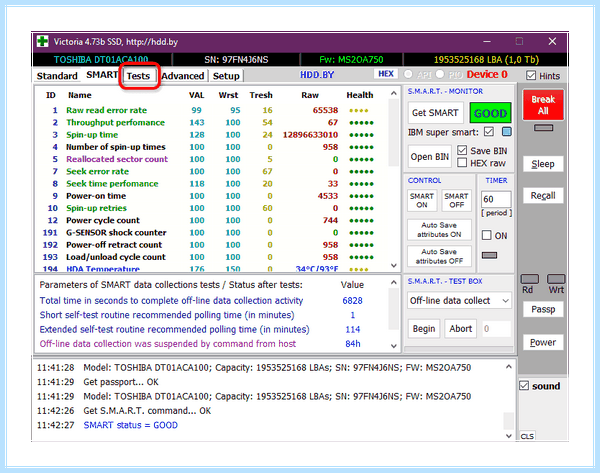Click the test progress field showing 0
600x473 pixels.
pos(496,329)
